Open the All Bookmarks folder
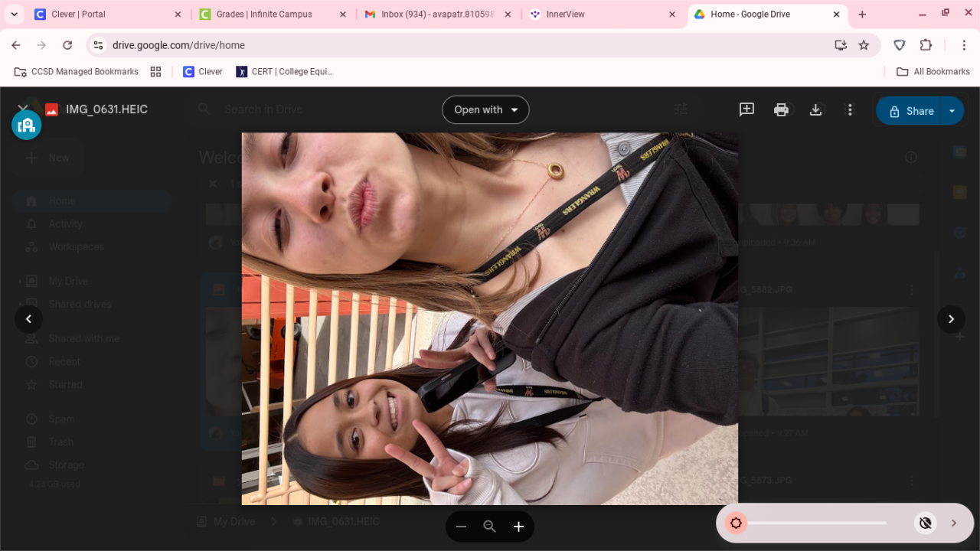 tap(933, 72)
